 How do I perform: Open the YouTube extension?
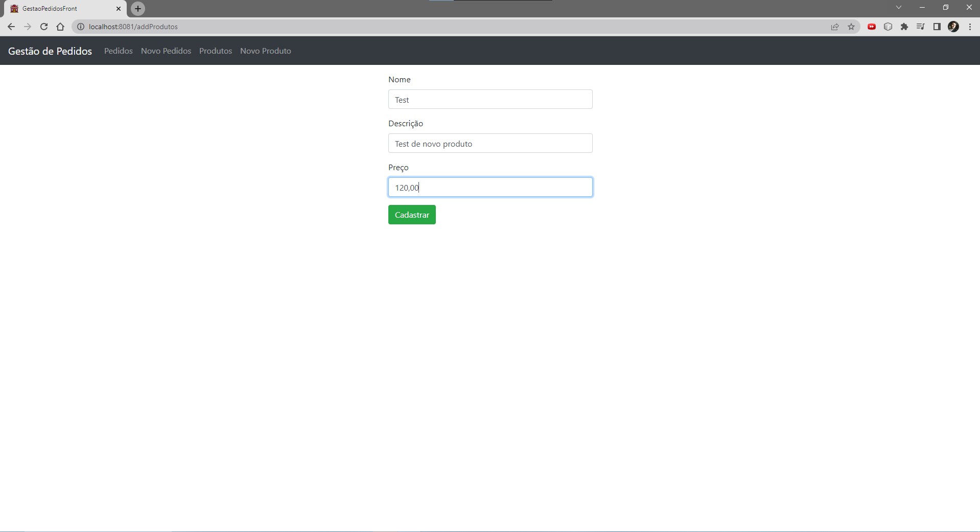tap(872, 27)
